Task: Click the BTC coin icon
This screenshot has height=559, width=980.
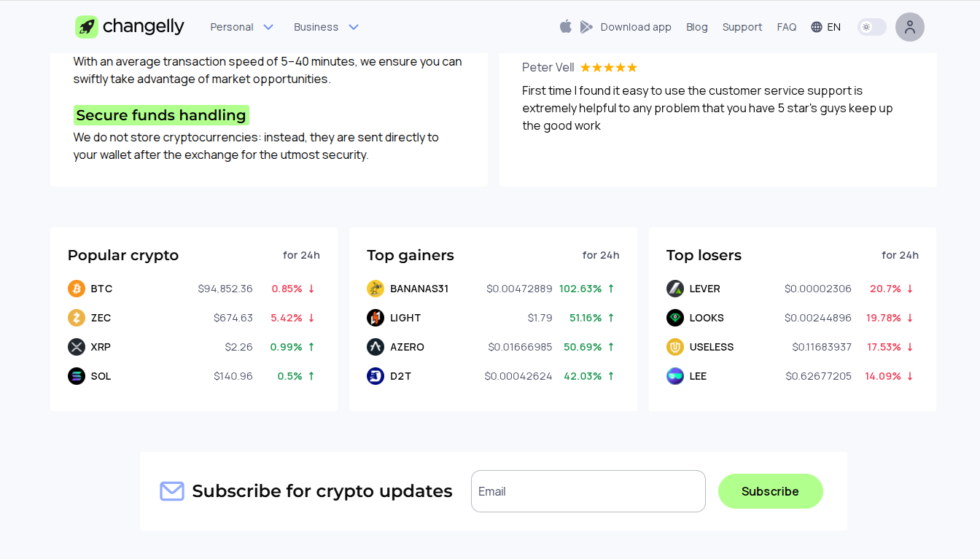Action: 77,289
